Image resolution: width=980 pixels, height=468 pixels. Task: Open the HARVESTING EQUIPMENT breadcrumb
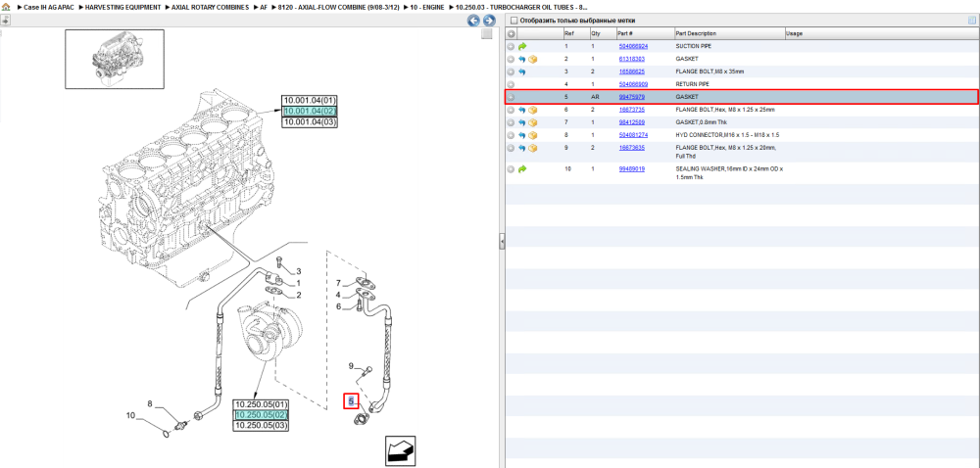click(122, 7)
